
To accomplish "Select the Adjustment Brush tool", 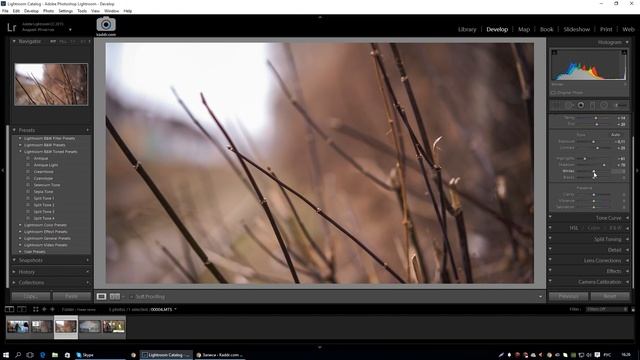I will click(620, 105).
